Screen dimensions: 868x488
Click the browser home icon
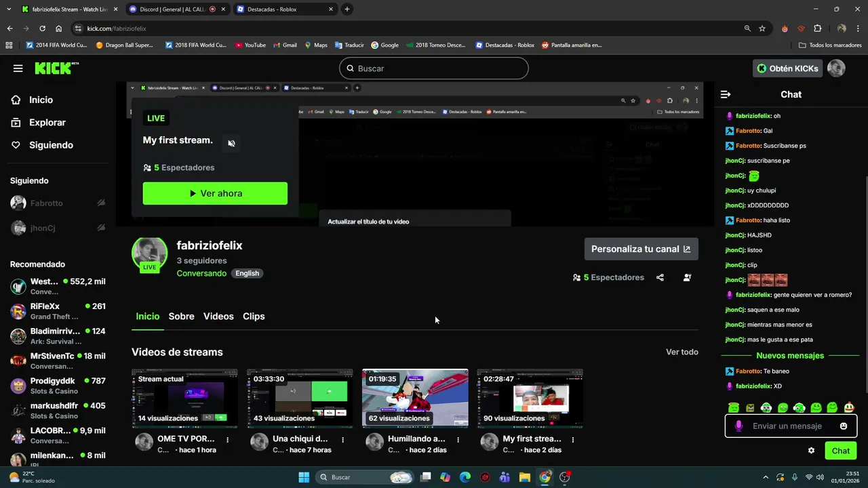(59, 28)
